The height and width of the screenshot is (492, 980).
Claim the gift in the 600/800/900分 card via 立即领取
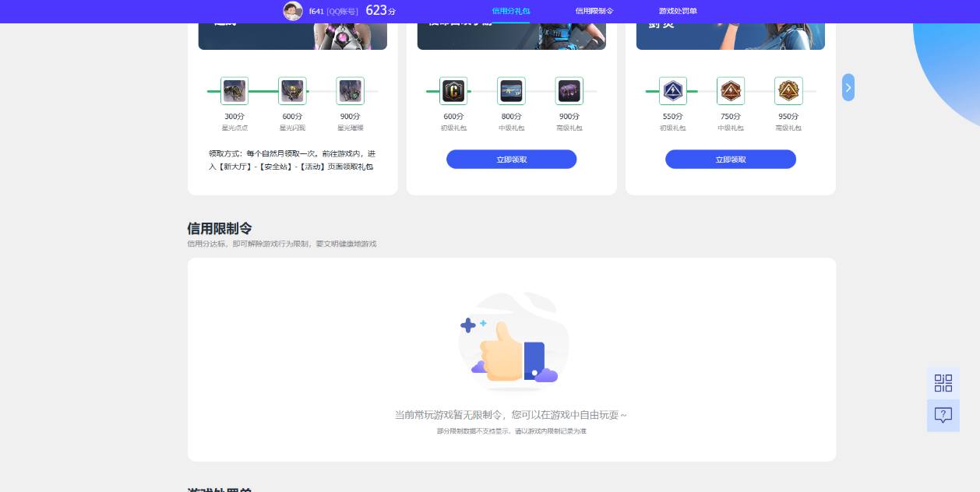[511, 159]
